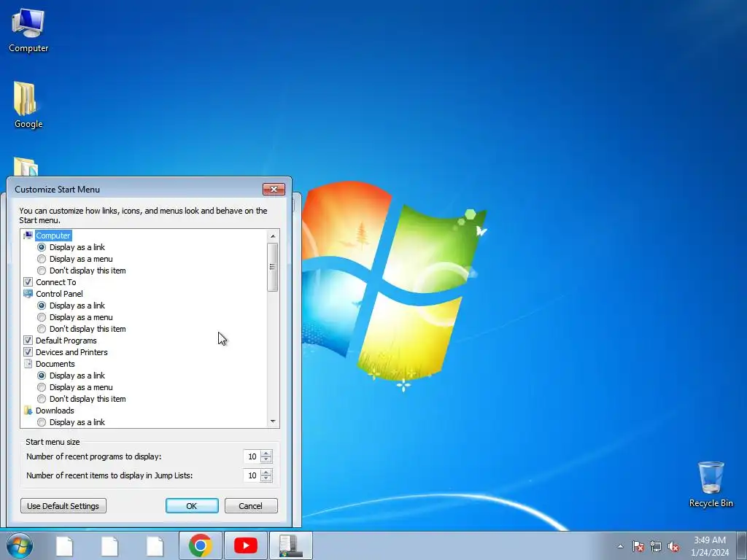
Task: Click the Cancel button
Action: (251, 506)
